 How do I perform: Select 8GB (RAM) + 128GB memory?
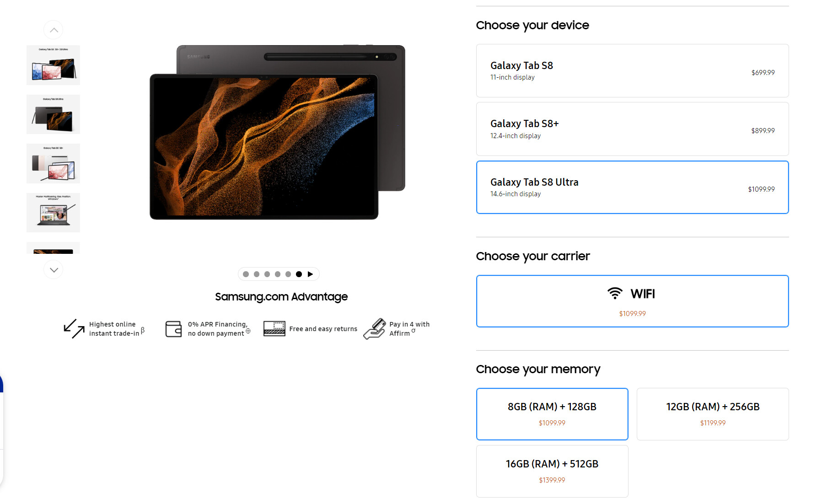tap(552, 414)
